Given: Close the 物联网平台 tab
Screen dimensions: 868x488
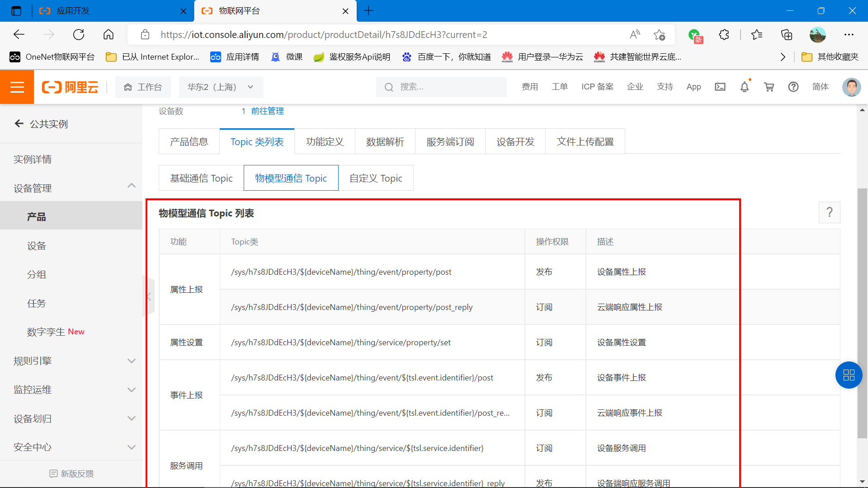Looking at the screenshot, I should (345, 11).
